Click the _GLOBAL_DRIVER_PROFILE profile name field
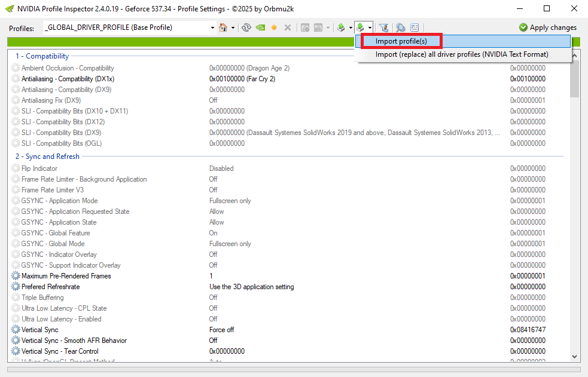The width and height of the screenshot is (588, 377). (x=126, y=27)
